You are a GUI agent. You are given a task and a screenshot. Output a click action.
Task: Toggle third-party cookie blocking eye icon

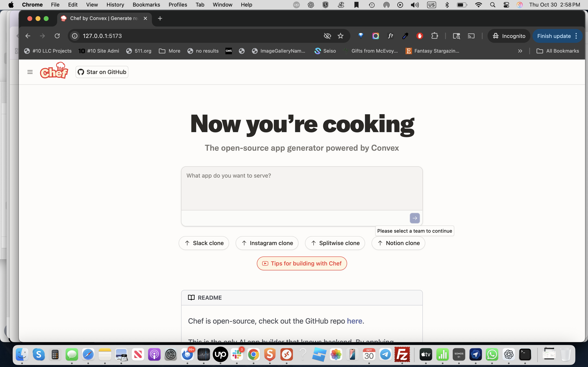(327, 36)
